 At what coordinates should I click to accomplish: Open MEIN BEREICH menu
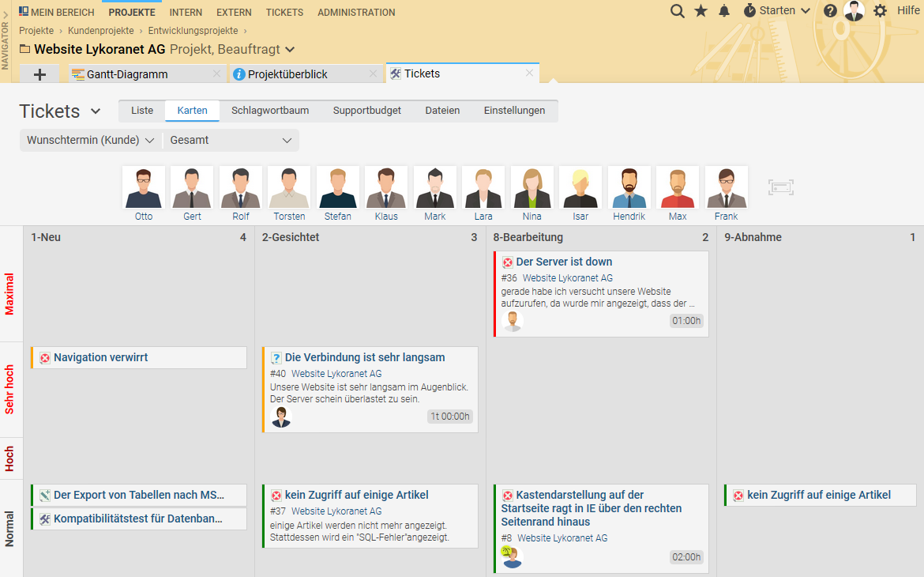coord(57,12)
